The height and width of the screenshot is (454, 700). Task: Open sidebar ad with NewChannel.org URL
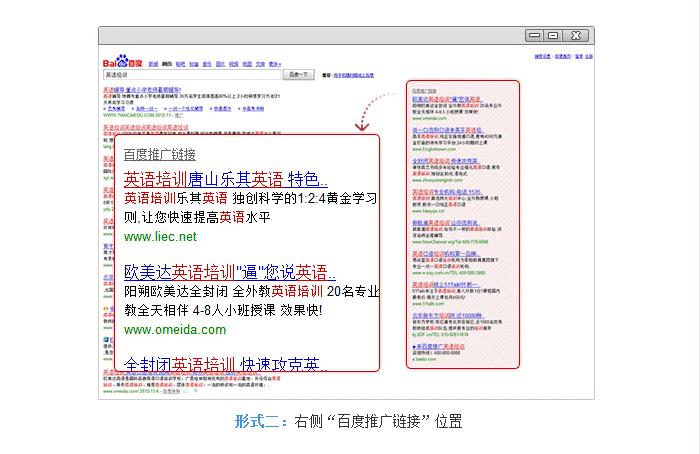pyautogui.click(x=446, y=223)
